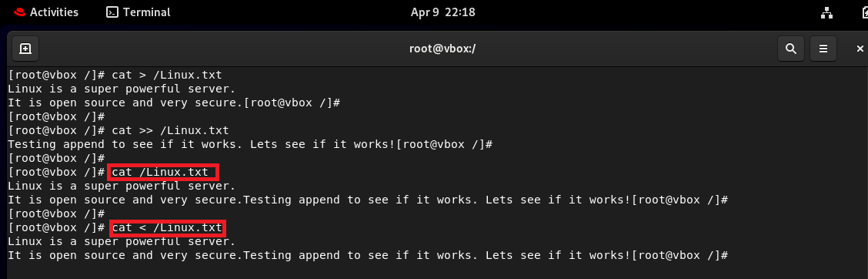The width and height of the screenshot is (868, 279).
Task: Open the terminal search tool
Action: 790,49
